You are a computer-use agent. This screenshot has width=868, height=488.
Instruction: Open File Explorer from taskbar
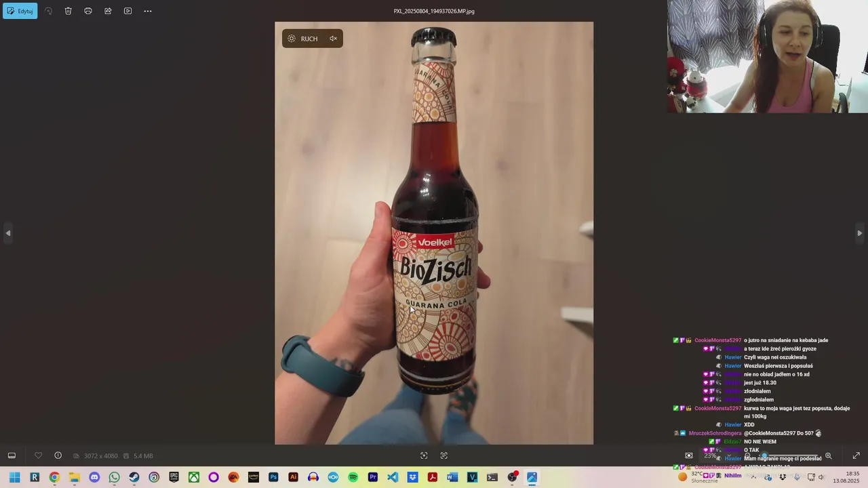pyautogui.click(x=74, y=477)
